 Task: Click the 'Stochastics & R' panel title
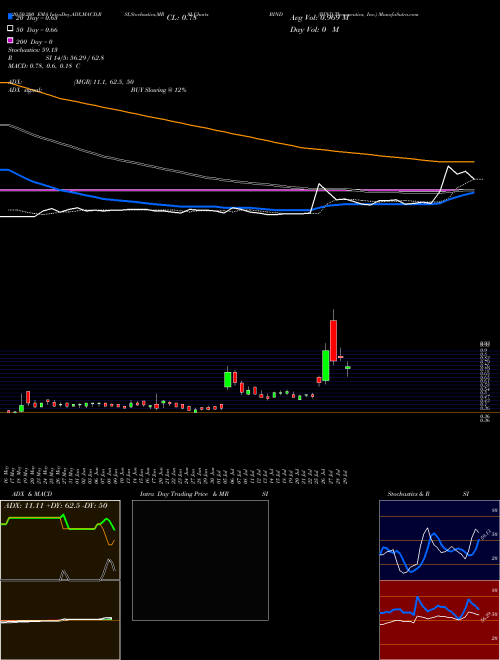click(408, 494)
